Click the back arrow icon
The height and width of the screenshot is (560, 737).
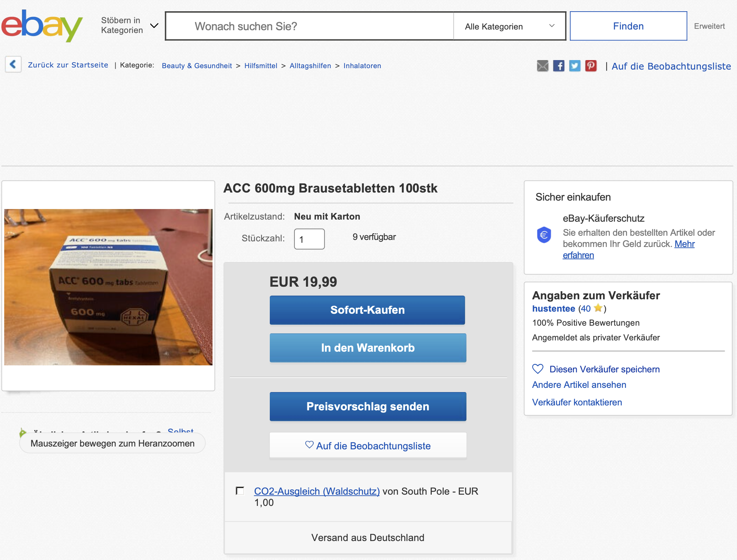pos(13,64)
